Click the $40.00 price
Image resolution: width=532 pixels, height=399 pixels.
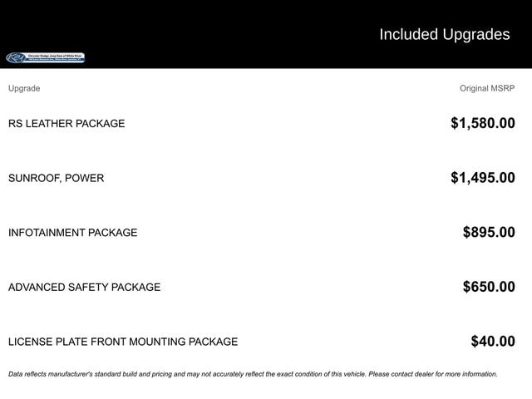point(493,342)
